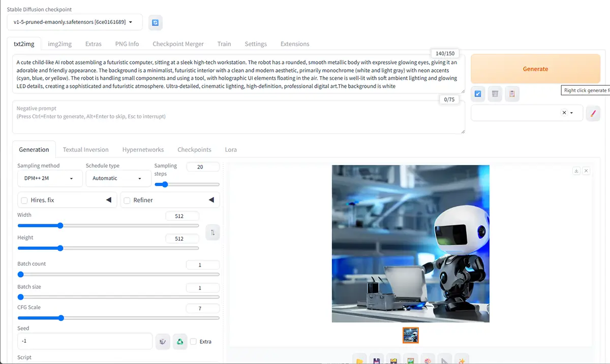Click the Generate button
The image size is (610, 364).
[x=535, y=69]
